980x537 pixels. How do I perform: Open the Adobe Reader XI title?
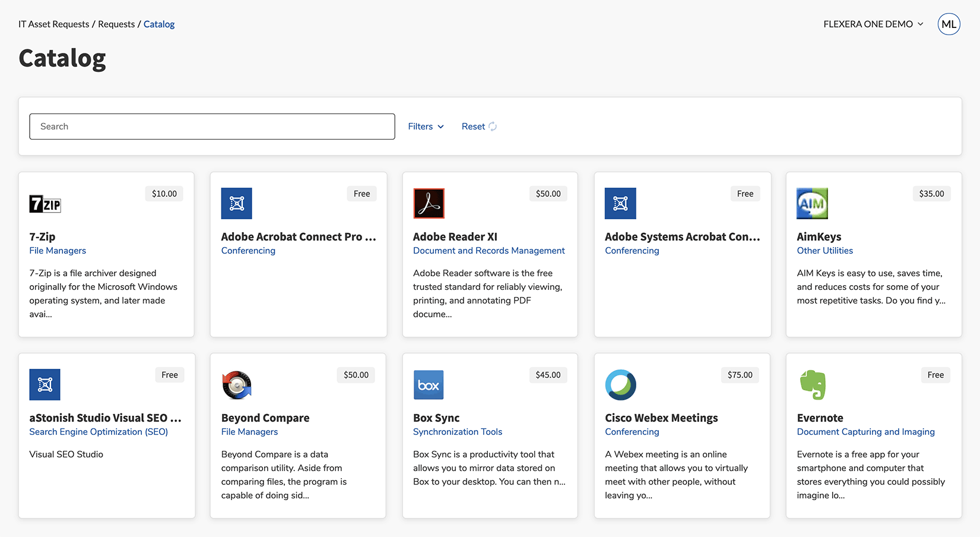455,236
